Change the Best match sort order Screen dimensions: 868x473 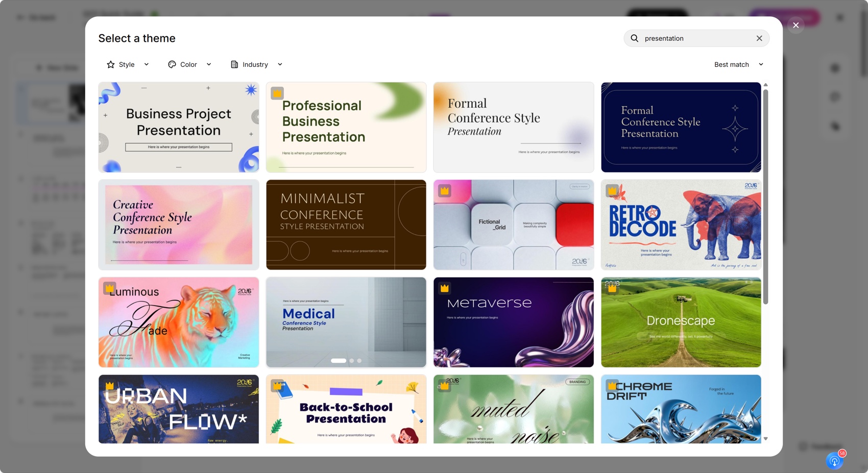[x=739, y=64]
